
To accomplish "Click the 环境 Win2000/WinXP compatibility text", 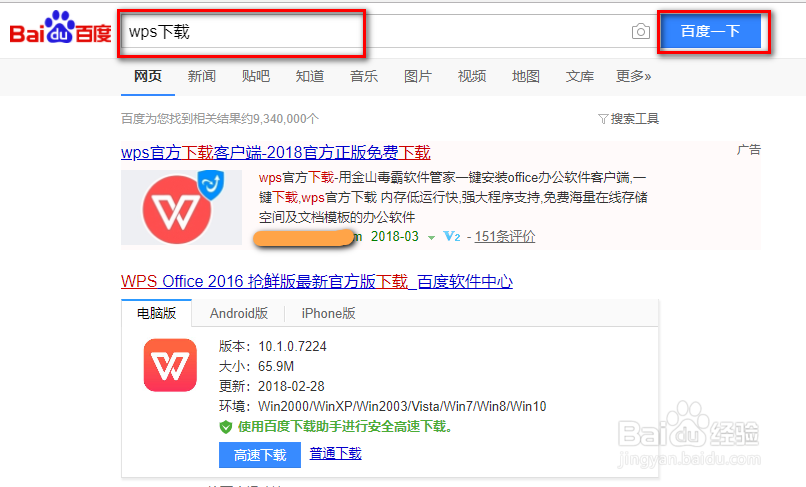I will [382, 407].
